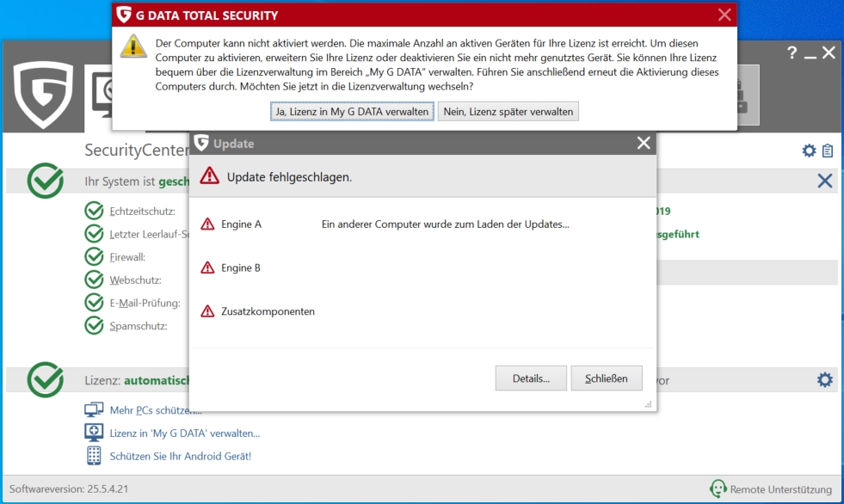844x504 pixels.
Task: Click the shield icon in Update title bar
Action: [x=201, y=143]
